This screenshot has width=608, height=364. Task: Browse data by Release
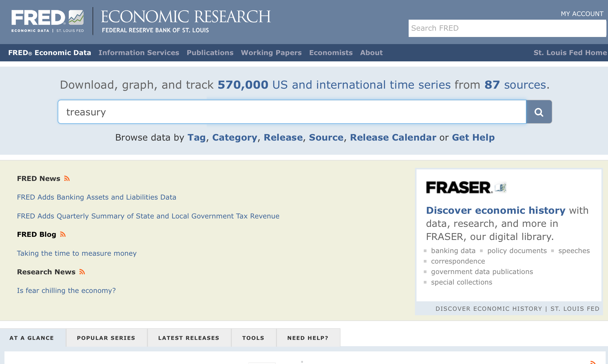(x=283, y=137)
